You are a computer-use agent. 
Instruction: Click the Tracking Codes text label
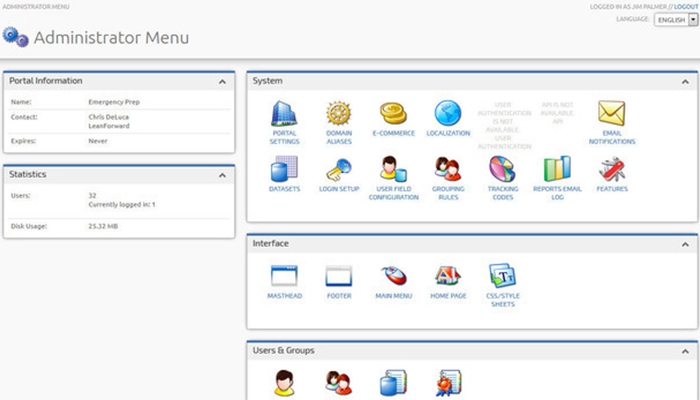pyautogui.click(x=503, y=193)
